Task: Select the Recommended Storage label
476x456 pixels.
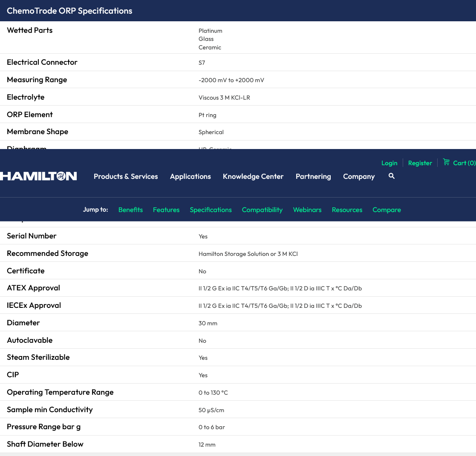Action: coord(48,253)
